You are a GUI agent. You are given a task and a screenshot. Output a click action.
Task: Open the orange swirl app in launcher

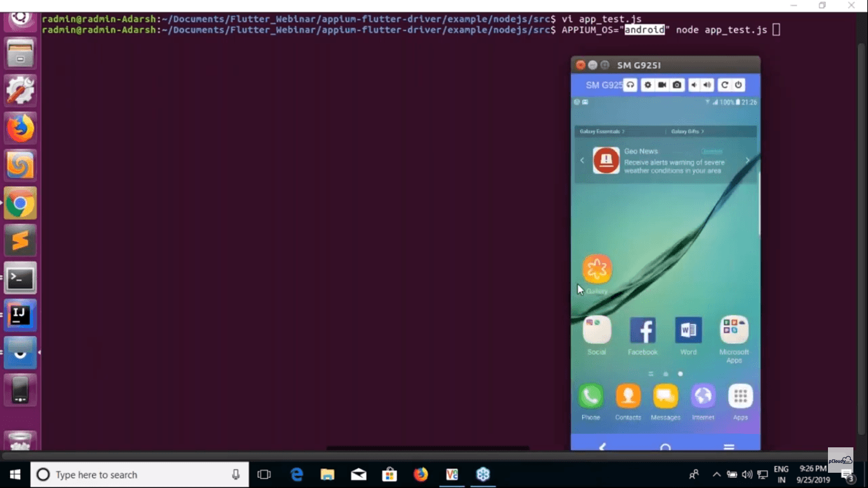point(20,166)
